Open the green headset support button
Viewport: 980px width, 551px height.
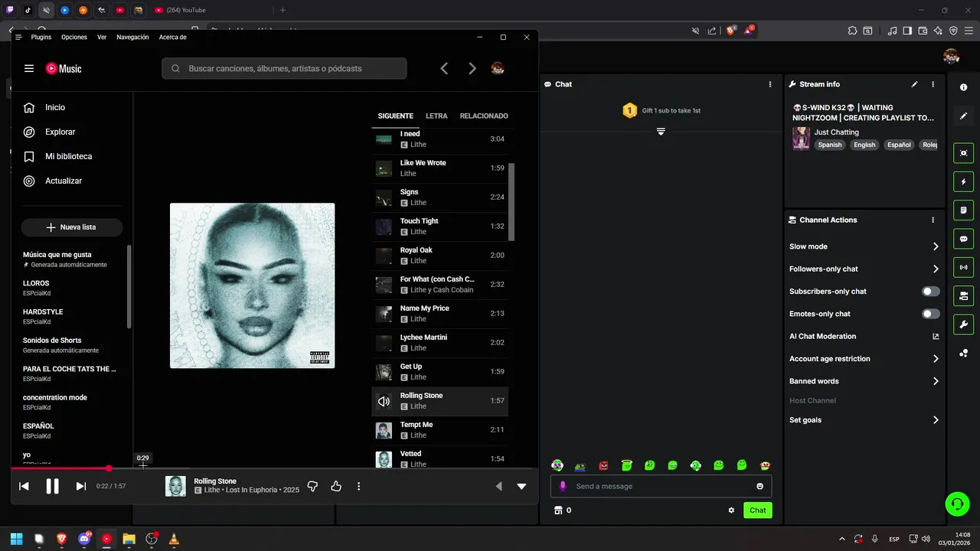point(957,504)
